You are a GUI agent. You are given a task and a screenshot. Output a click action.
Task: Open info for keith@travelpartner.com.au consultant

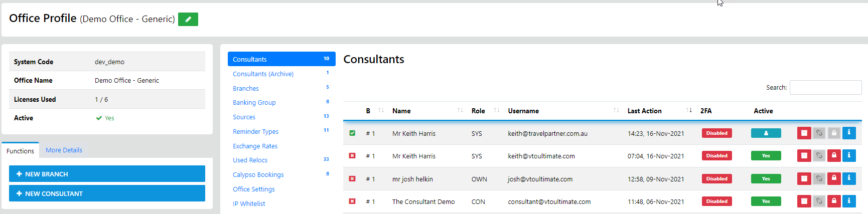pyautogui.click(x=849, y=133)
